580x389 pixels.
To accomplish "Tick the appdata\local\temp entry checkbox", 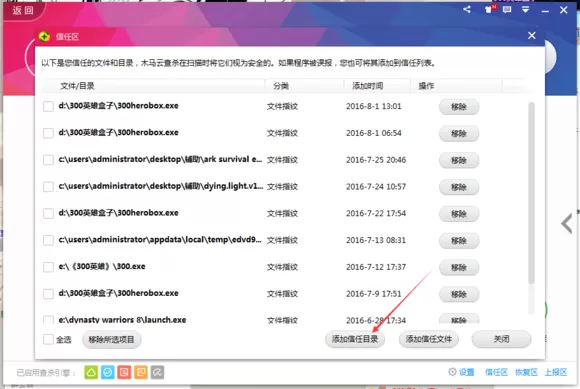I will click(x=48, y=240).
